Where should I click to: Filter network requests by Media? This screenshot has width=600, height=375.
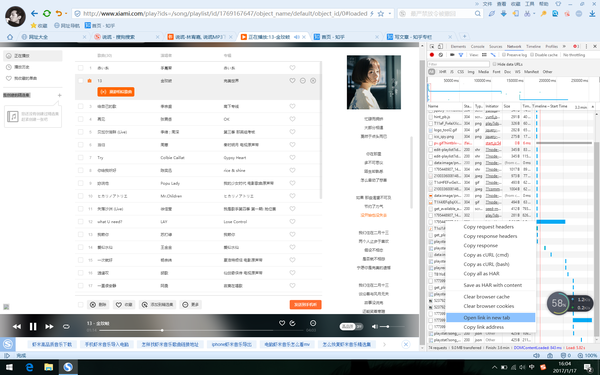483,72
